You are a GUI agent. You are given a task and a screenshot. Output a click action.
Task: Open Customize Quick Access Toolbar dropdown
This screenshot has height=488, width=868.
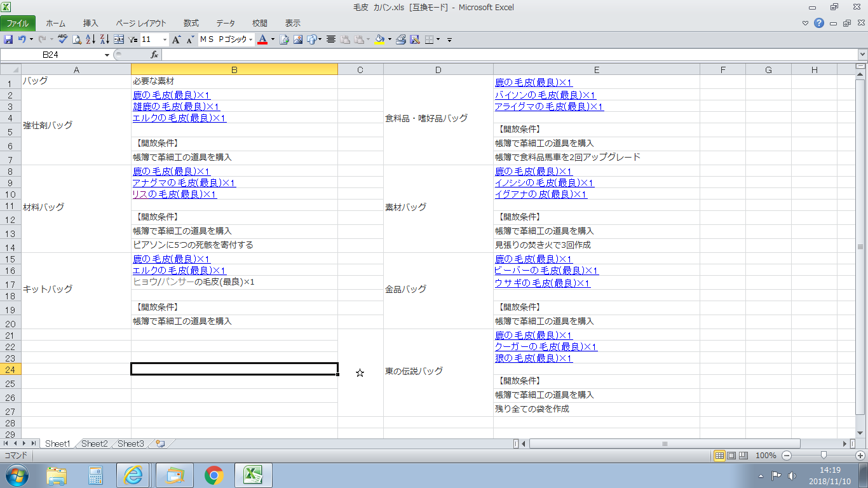449,39
